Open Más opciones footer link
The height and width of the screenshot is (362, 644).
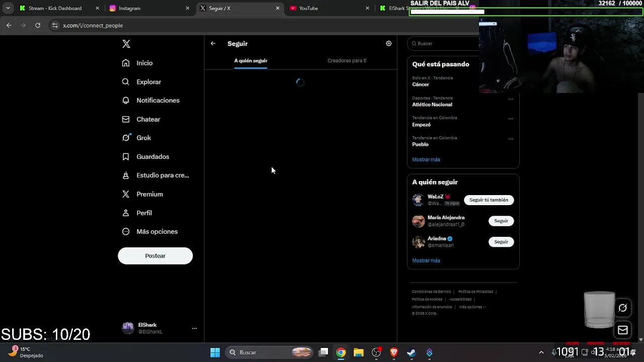point(472,307)
